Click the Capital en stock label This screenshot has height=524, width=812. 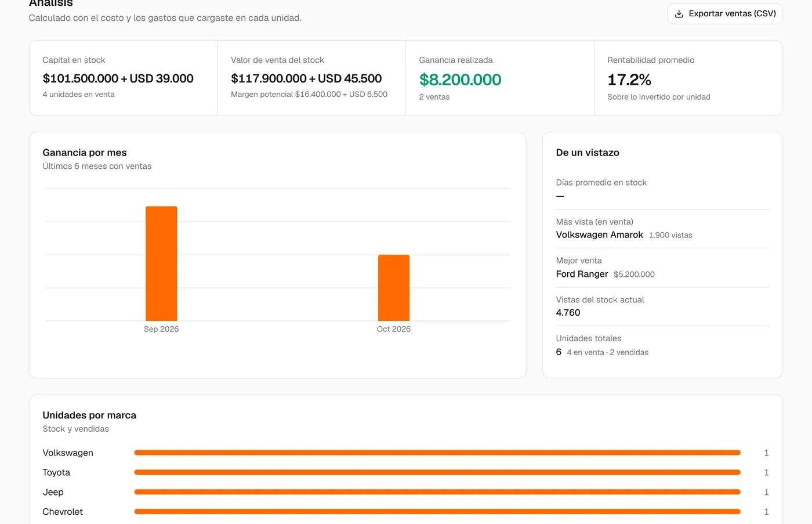(74, 60)
